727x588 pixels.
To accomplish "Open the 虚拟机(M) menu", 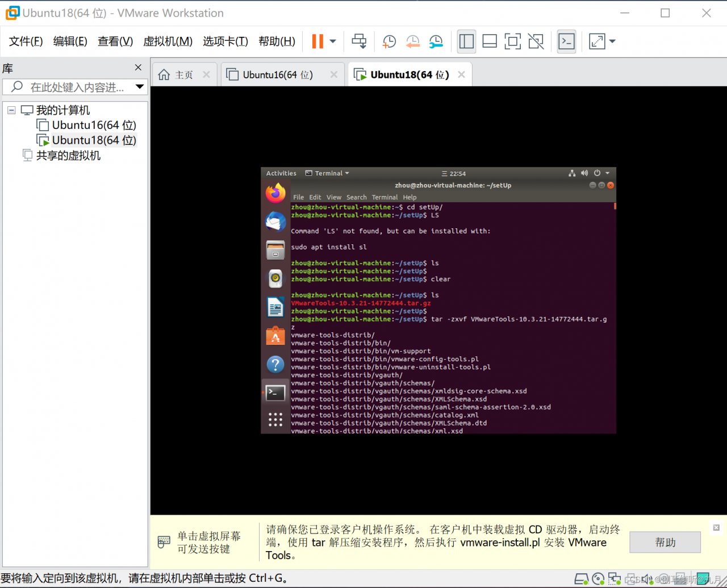I will coord(168,41).
